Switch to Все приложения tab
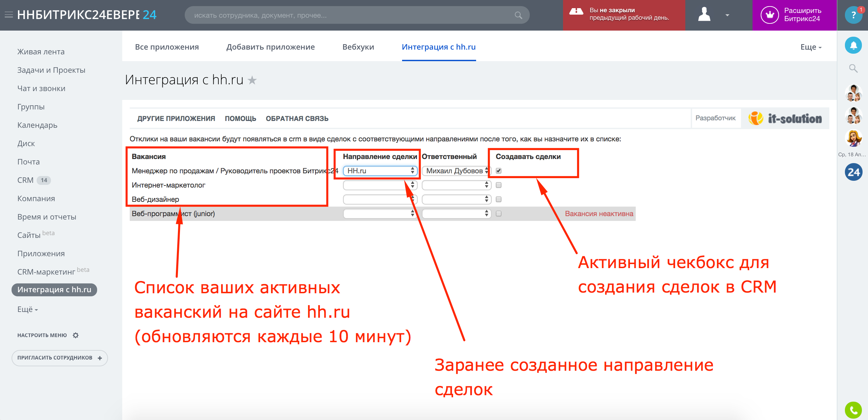 point(167,47)
